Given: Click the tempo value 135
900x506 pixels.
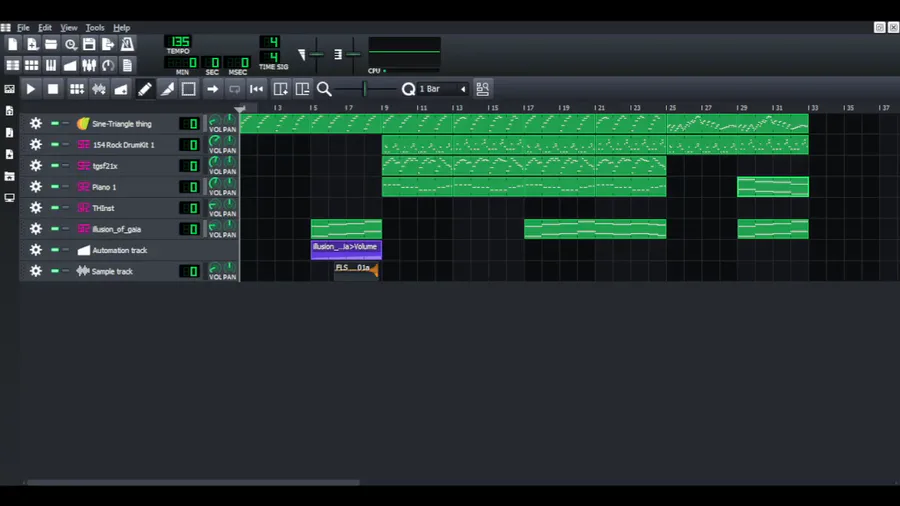Looking at the screenshot, I should 179,42.
